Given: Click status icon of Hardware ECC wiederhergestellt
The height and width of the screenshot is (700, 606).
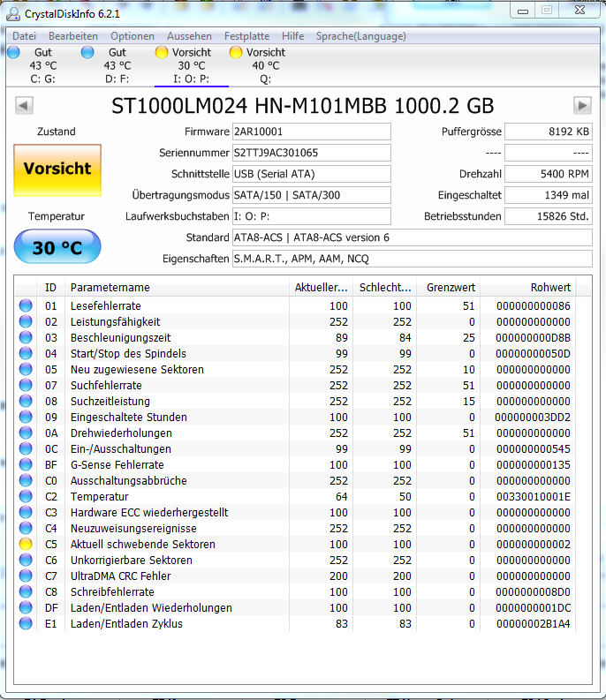Looking at the screenshot, I should tap(26, 513).
